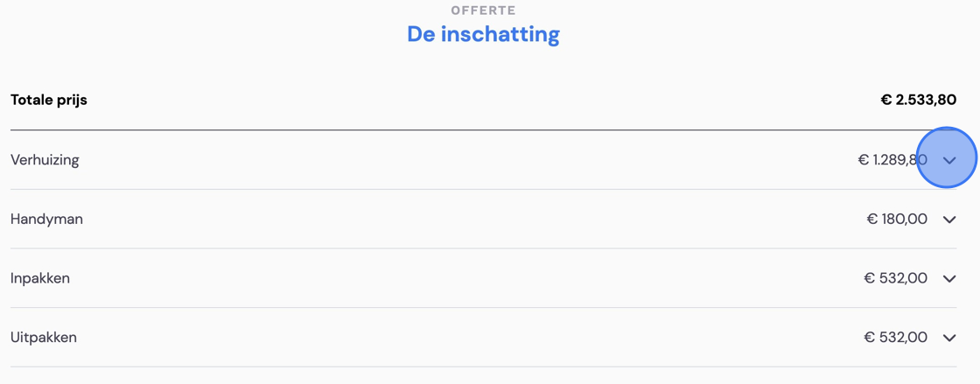Expand the Verhuizing cost breakdown chevron
This screenshot has height=384, width=980.
(x=949, y=160)
